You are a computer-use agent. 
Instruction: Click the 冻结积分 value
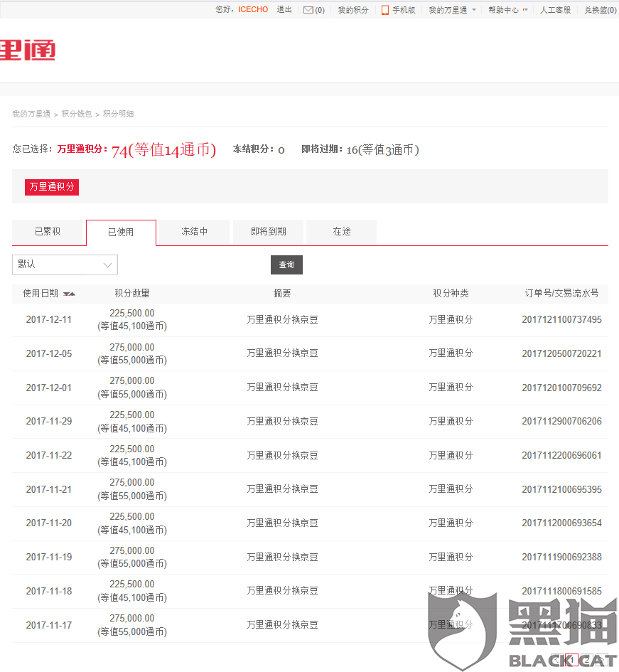point(281,150)
